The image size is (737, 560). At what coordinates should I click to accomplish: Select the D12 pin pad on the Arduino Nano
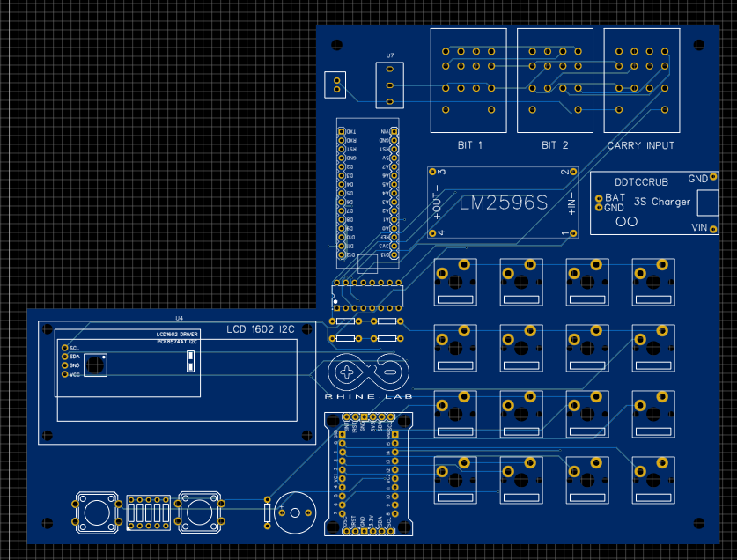coord(342,254)
